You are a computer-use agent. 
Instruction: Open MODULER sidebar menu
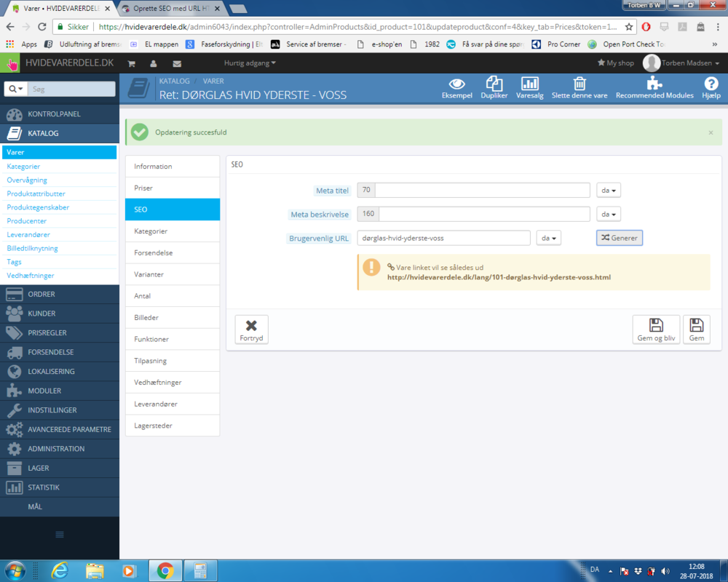click(x=60, y=391)
